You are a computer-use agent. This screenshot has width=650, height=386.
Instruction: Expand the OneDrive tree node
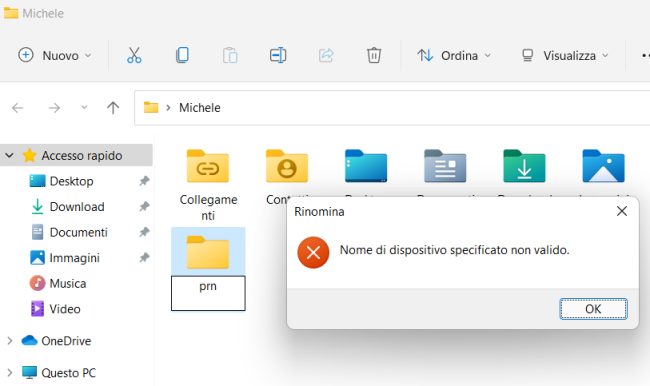click(x=10, y=341)
